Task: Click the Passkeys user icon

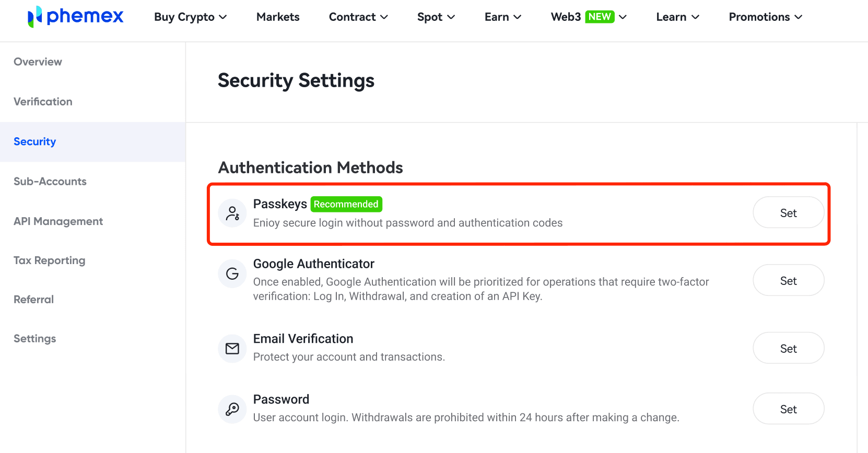Action: point(232,213)
